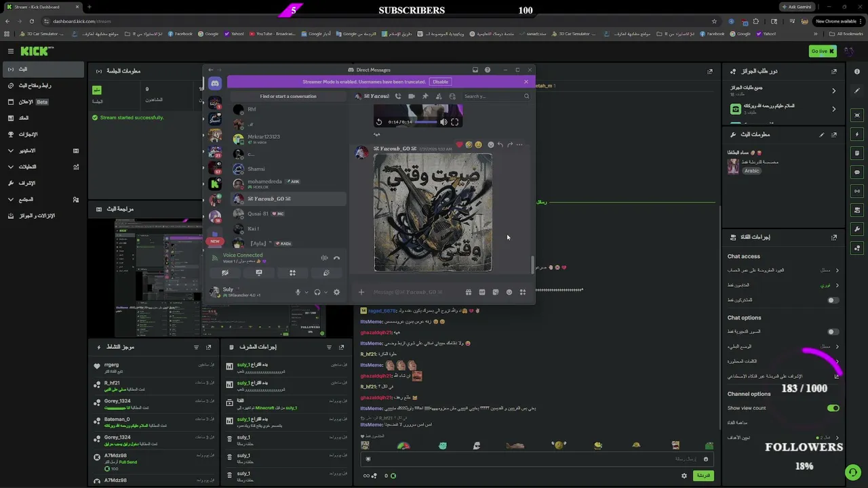868x488 pixels.
Task: Start a video call in the Discord header
Action: [x=412, y=96]
